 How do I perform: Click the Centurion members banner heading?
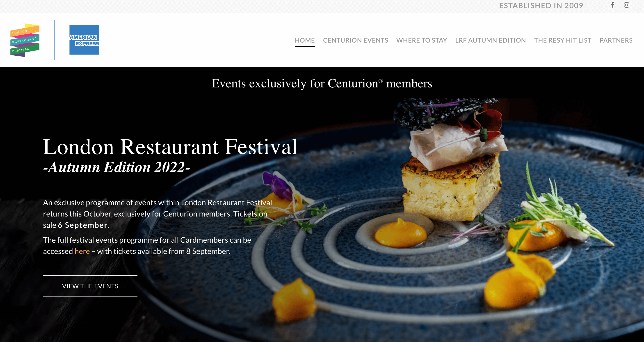[x=322, y=84]
